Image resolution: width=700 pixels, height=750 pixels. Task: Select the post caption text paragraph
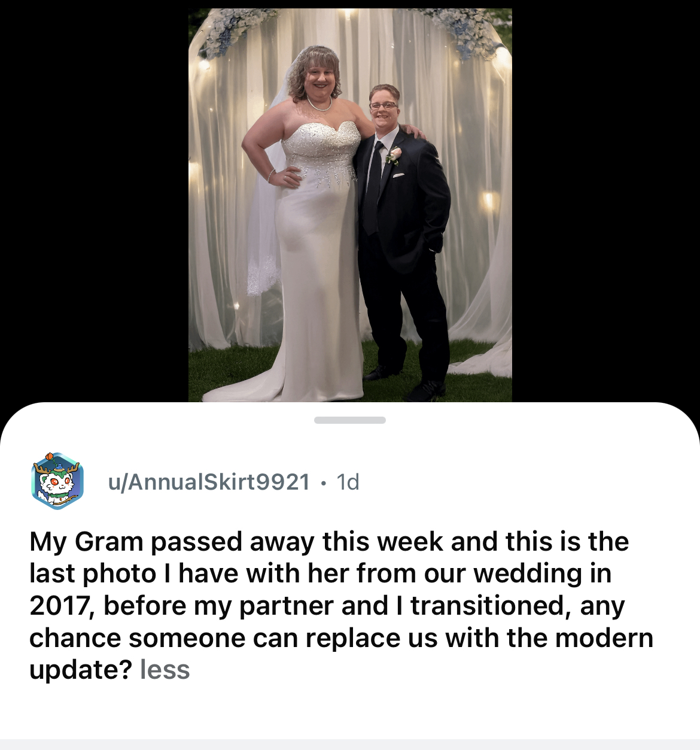341,605
